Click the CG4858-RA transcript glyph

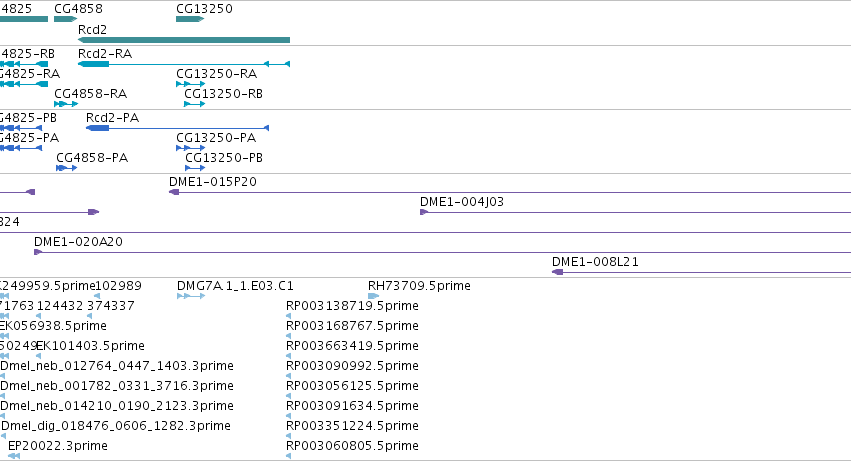click(x=66, y=104)
